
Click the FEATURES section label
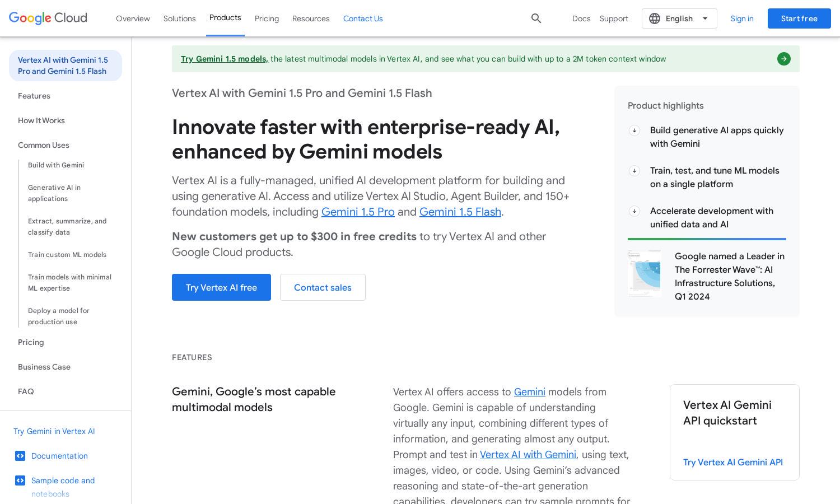(x=192, y=357)
